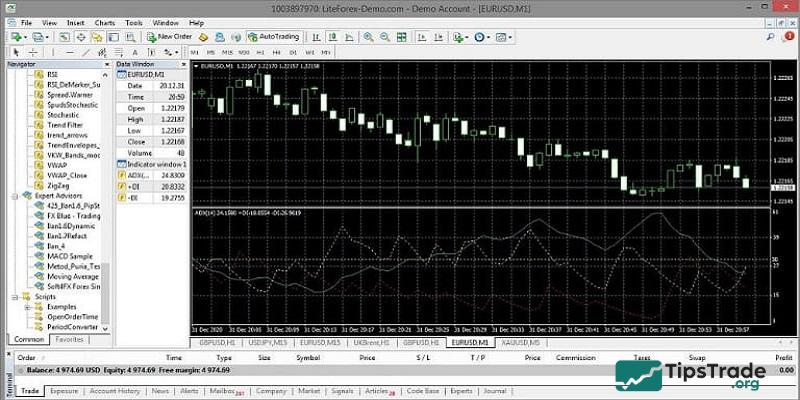Close the Navigator panel
The image size is (800, 400).
[x=107, y=64]
